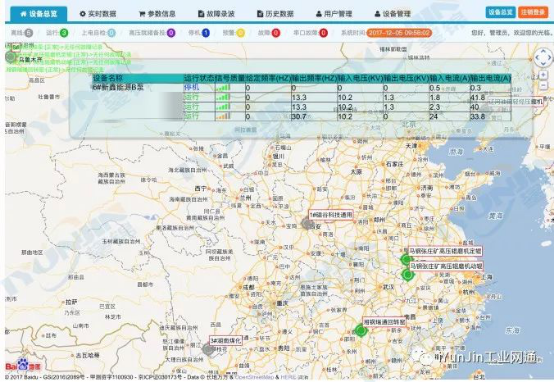554x382 pixels.
Task: Click the 输出频率(HZ) column header
Action: point(314,78)
